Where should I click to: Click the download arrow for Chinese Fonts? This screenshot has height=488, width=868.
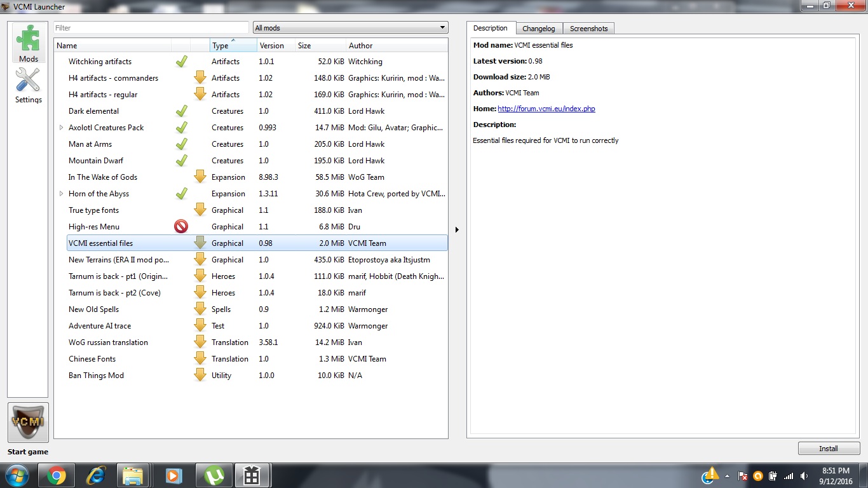[200, 359]
